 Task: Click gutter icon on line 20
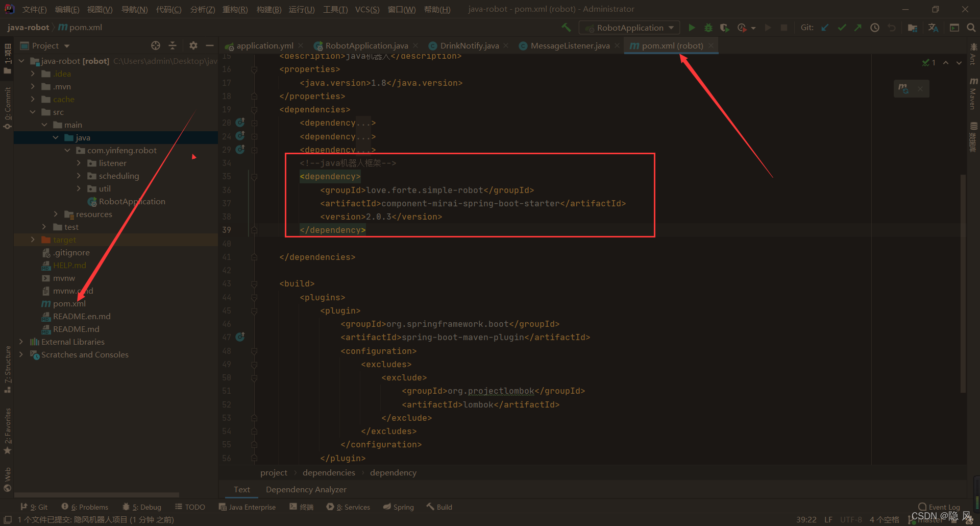(x=240, y=123)
